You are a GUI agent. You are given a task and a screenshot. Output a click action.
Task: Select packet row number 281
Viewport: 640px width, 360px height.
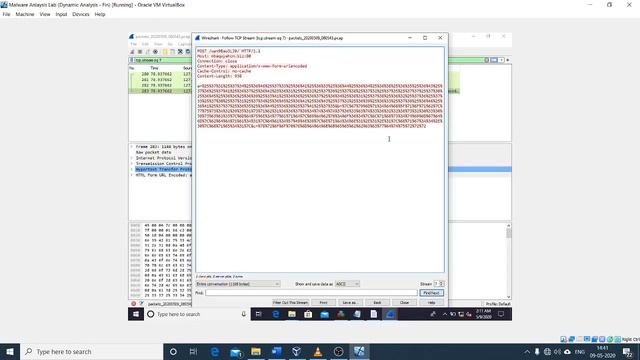click(160, 80)
